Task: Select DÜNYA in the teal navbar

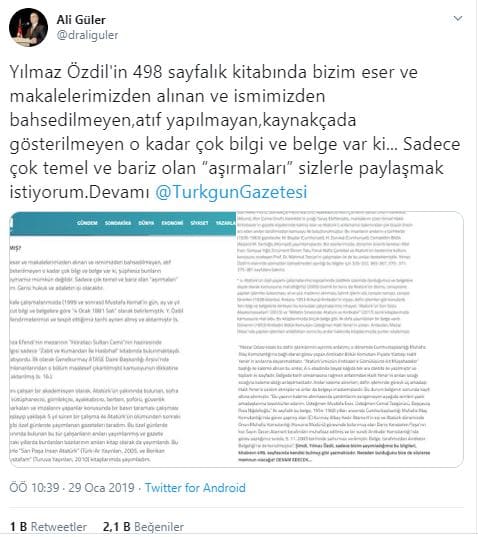Action: [x=146, y=223]
